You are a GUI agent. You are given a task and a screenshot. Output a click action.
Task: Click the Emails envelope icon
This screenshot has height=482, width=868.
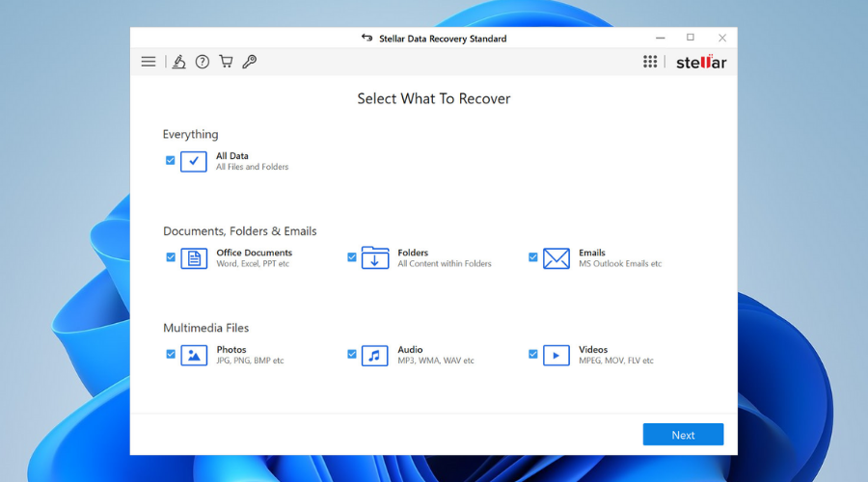[556, 258]
